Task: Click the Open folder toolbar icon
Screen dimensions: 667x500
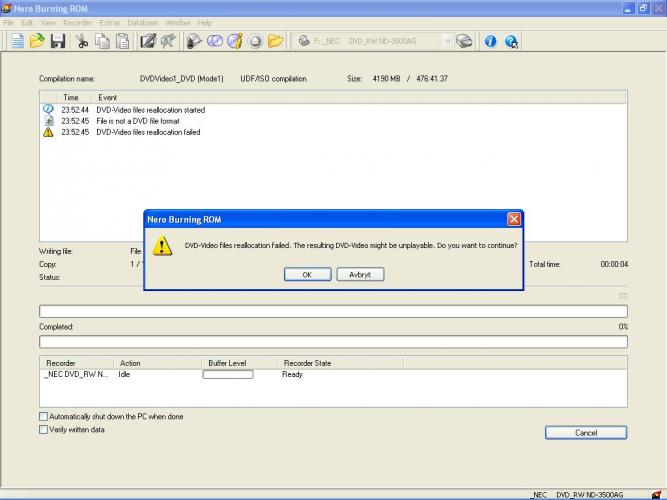Action: click(37, 41)
